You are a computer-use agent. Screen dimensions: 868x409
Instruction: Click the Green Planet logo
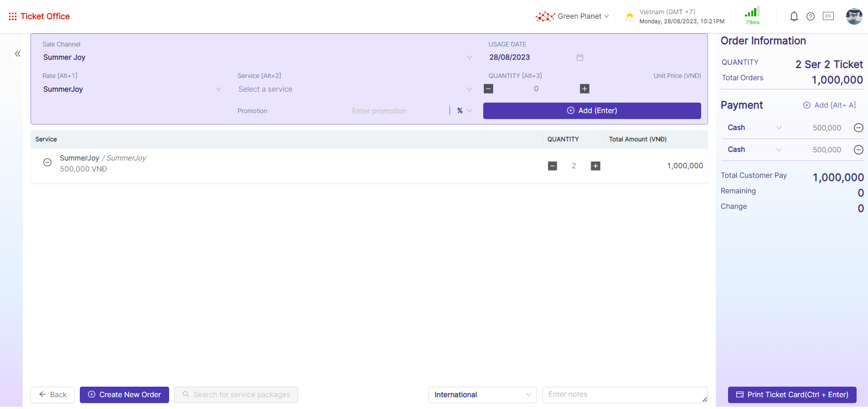tap(545, 16)
